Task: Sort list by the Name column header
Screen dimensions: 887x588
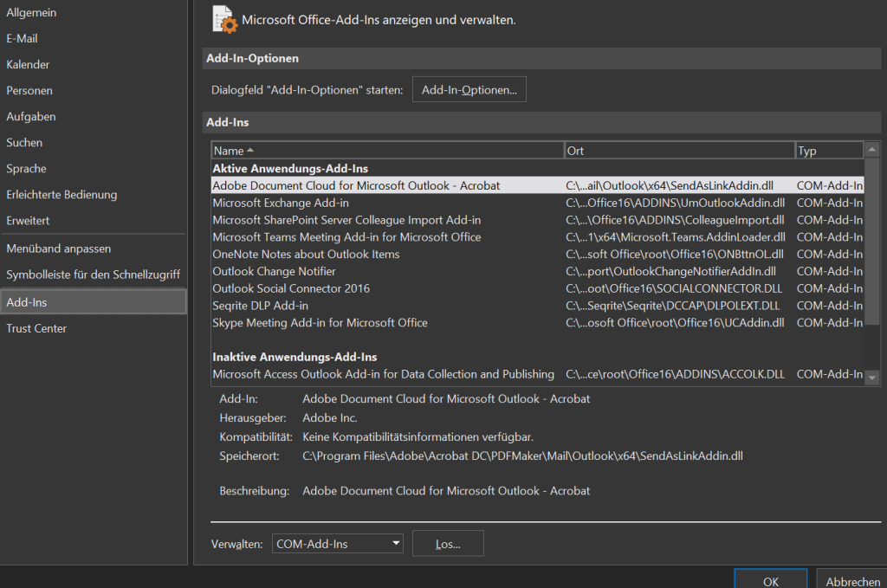Action: [387, 151]
